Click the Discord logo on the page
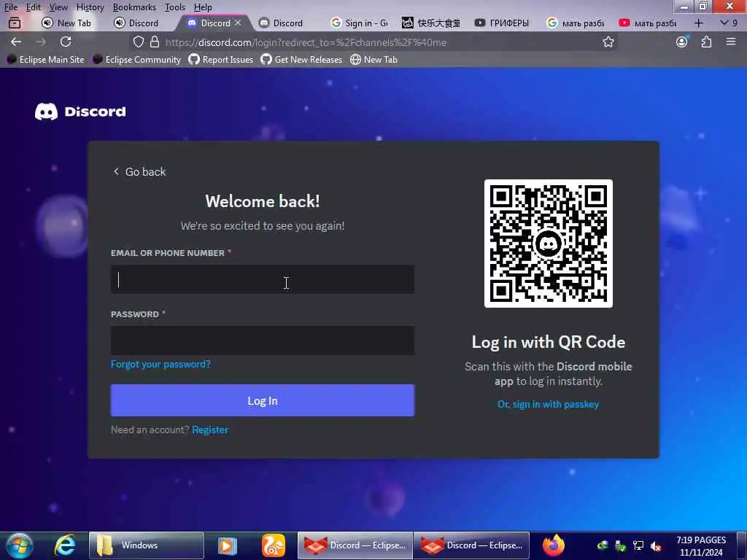 [80, 112]
